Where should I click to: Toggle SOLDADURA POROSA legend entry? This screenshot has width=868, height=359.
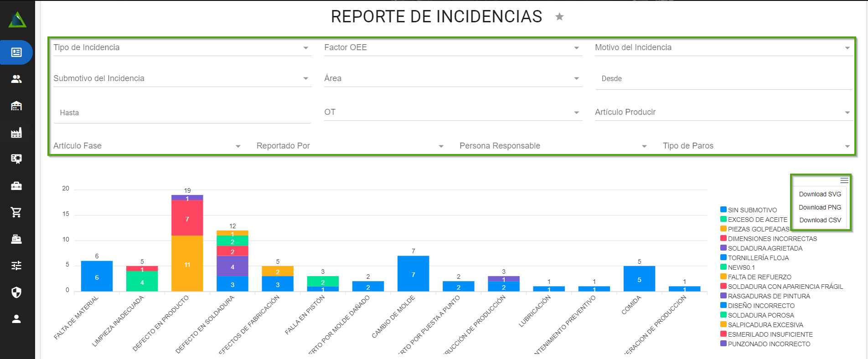[x=760, y=315]
